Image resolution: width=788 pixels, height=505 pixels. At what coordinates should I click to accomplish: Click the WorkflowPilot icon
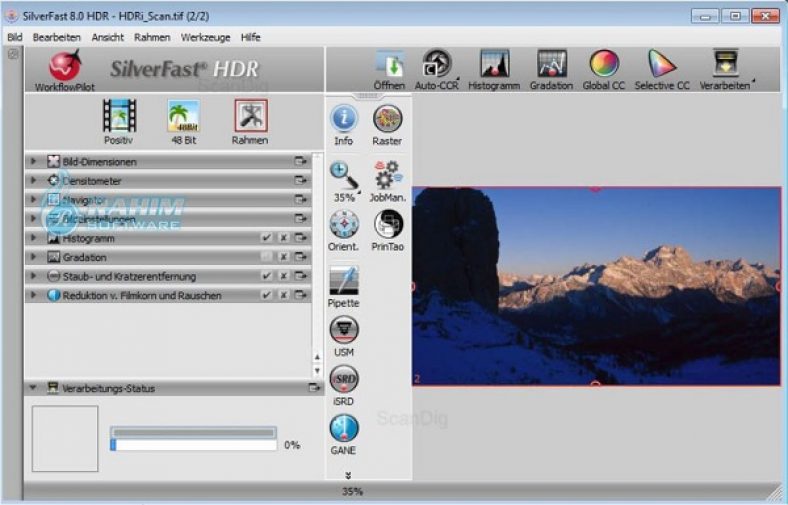pyautogui.click(x=63, y=67)
